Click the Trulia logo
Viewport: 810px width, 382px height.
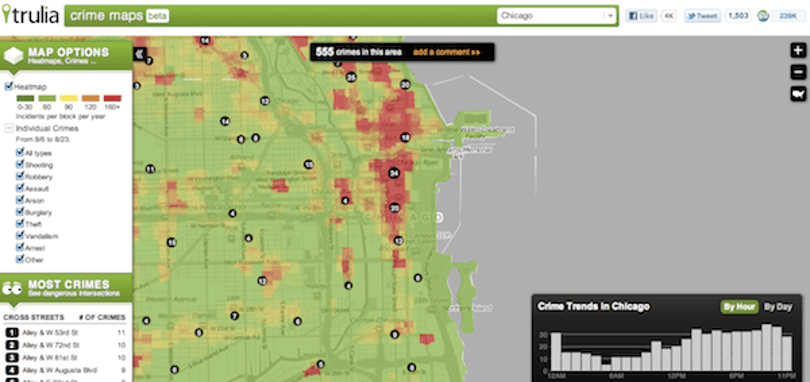point(30,15)
